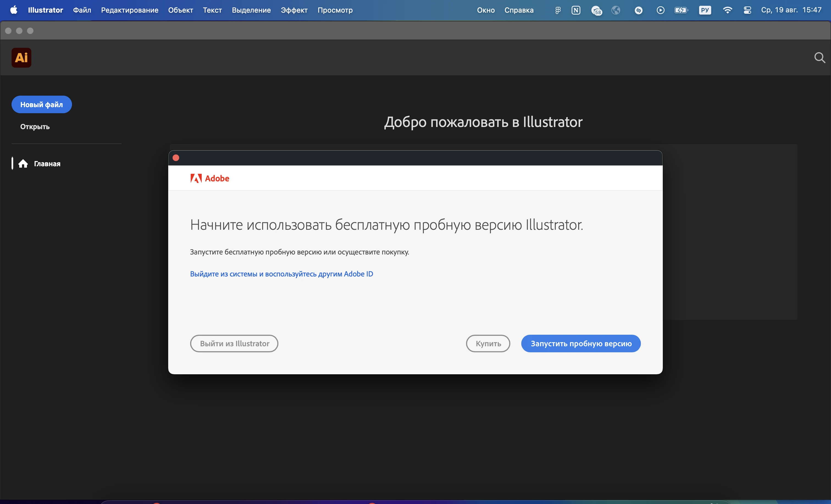Open the battery status icon

pyautogui.click(x=681, y=10)
